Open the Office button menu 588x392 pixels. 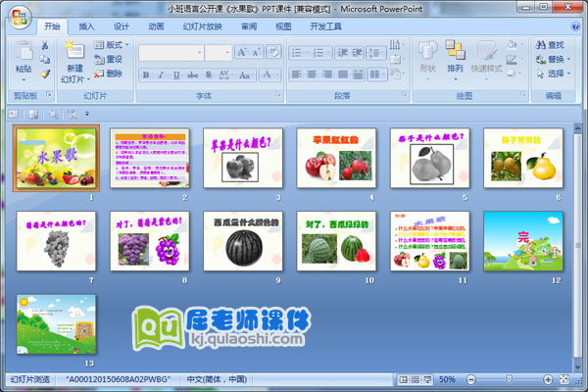point(20,18)
